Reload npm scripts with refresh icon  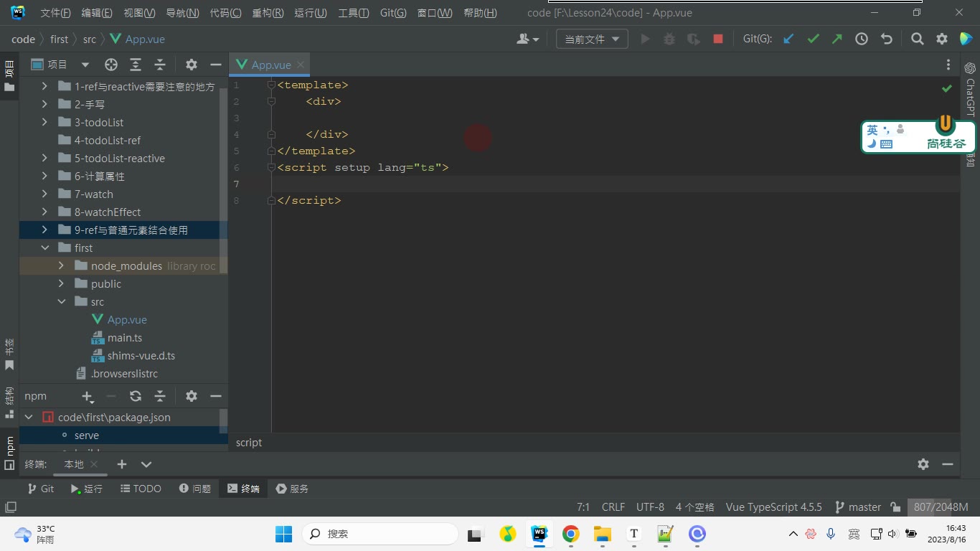136,396
